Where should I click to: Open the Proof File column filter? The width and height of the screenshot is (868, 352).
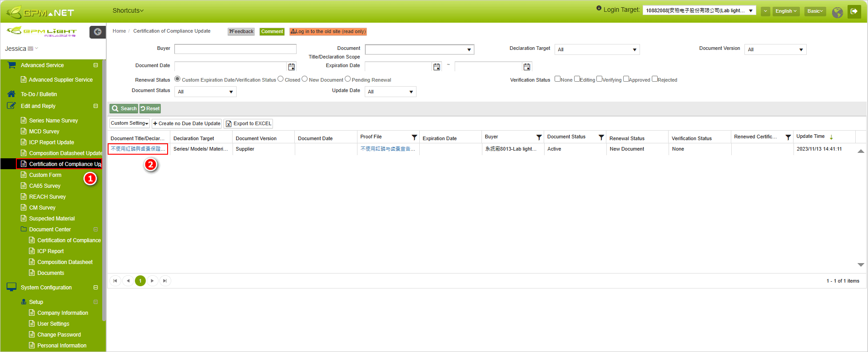click(x=414, y=137)
